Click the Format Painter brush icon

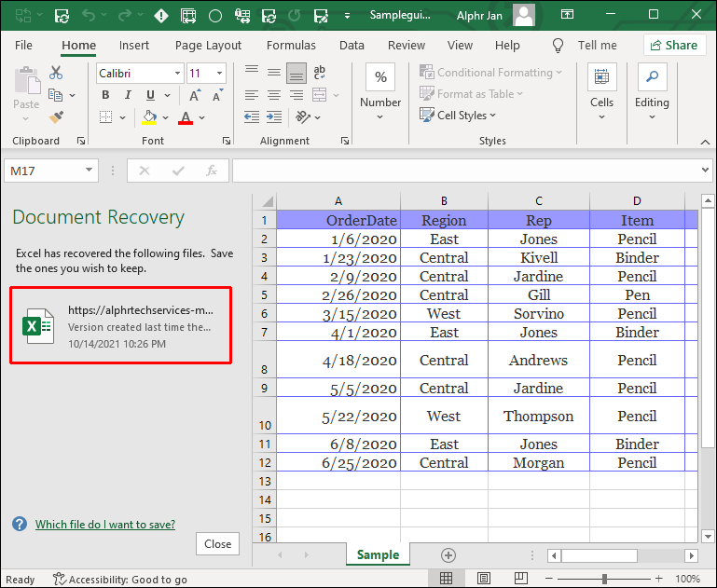(x=56, y=117)
